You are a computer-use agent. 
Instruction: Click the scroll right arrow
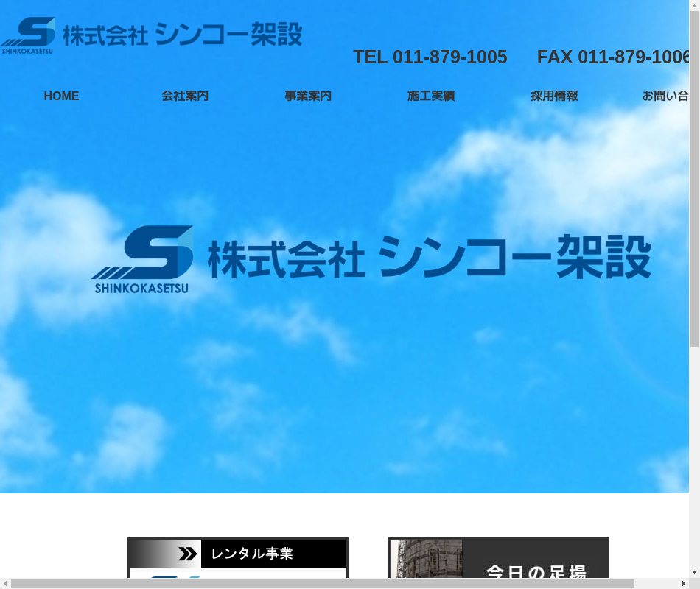tap(684, 584)
